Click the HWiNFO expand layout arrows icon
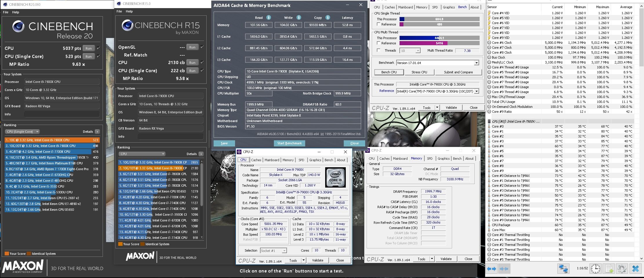Viewport: 644px width, 278px height. point(492,269)
